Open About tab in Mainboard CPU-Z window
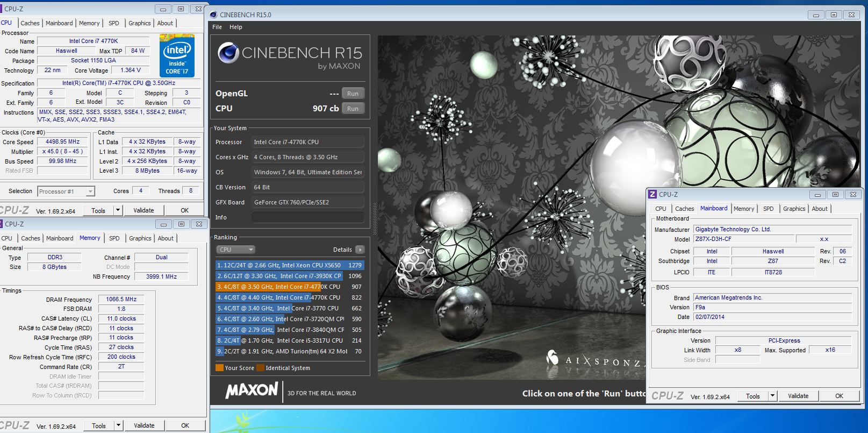Image resolution: width=868 pixels, height=433 pixels. [x=820, y=209]
